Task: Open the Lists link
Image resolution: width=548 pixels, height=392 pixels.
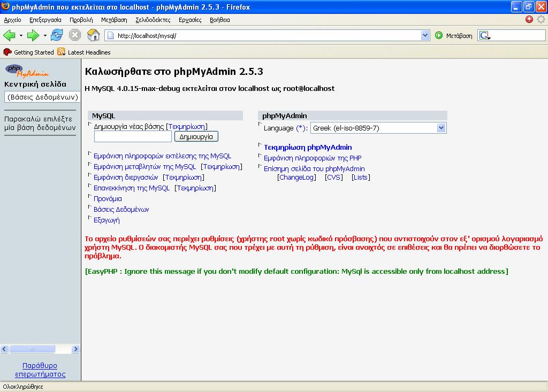Action: (x=361, y=178)
